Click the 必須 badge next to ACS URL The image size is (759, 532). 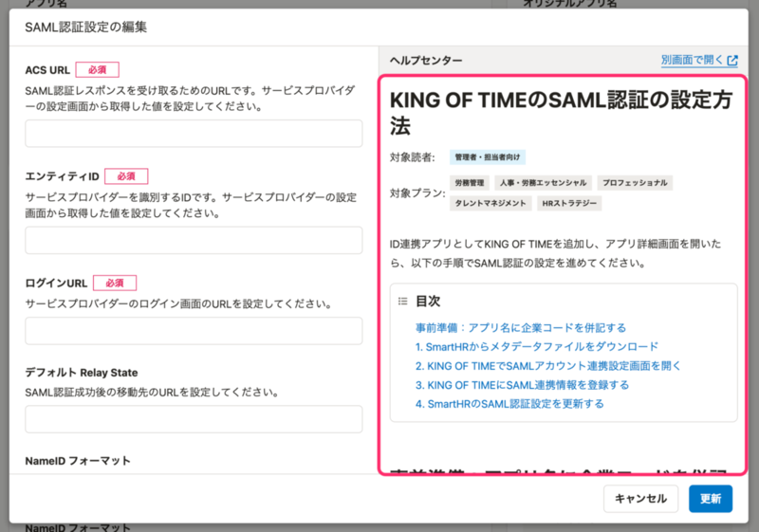[98, 69]
